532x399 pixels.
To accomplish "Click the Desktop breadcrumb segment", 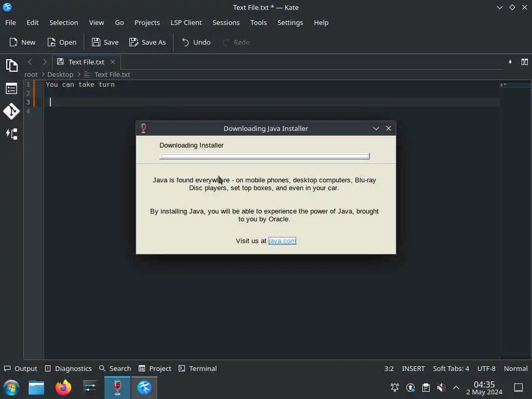I will click(60, 74).
